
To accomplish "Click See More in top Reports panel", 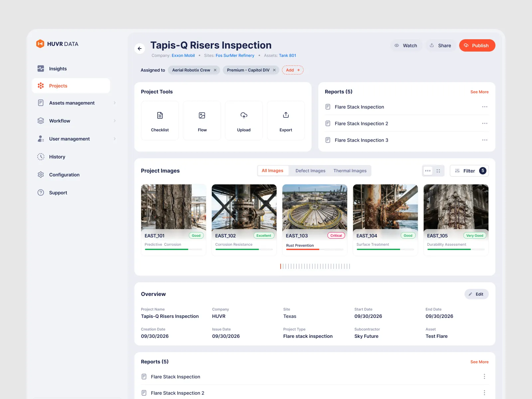I will point(479,92).
